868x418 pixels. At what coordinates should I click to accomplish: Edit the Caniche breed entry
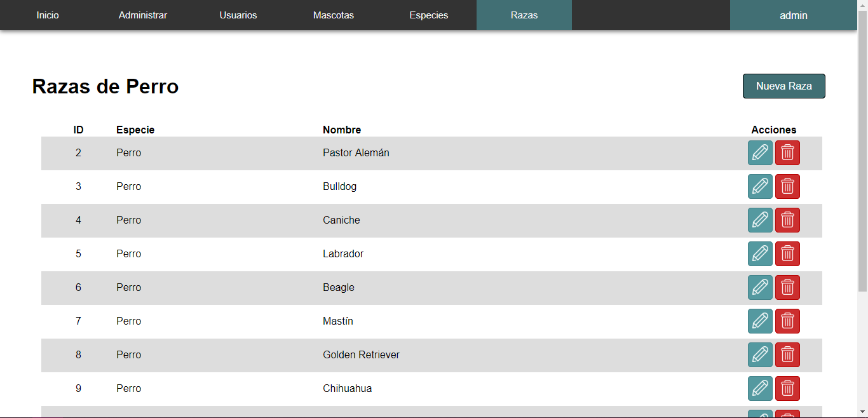760,220
